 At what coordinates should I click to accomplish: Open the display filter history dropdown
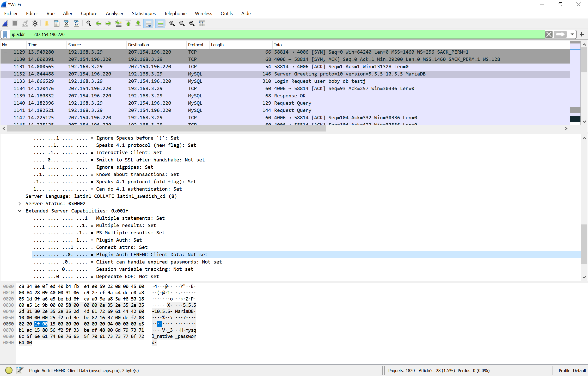click(572, 34)
